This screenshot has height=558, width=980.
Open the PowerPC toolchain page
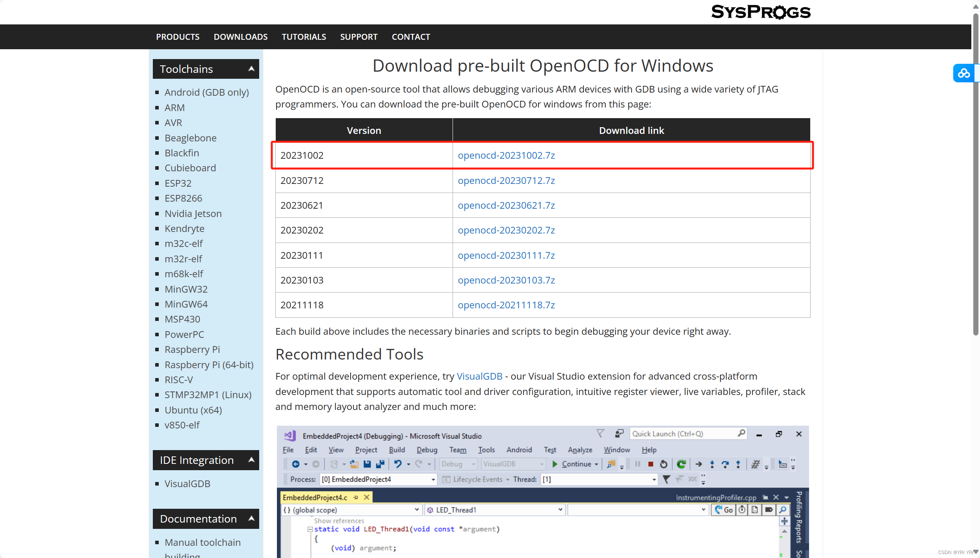tap(184, 334)
